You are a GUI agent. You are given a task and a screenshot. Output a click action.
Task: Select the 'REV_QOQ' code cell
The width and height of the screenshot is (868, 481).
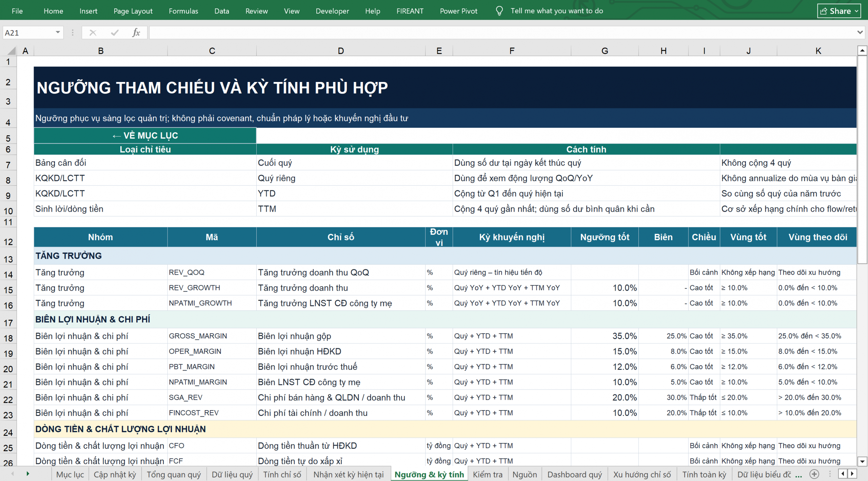coord(212,272)
